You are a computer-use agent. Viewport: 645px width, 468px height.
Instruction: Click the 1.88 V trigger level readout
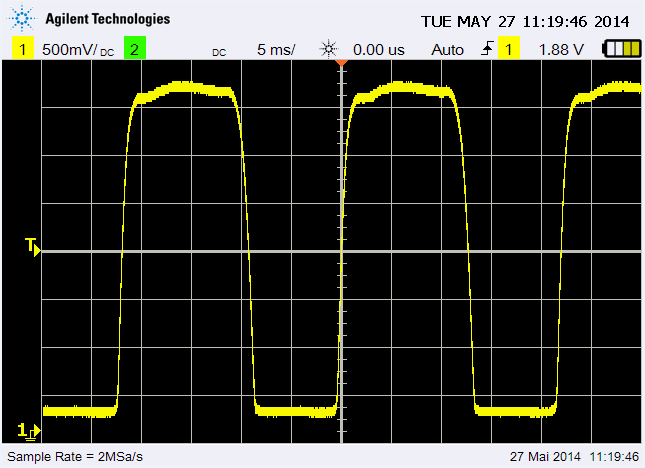[x=561, y=49]
